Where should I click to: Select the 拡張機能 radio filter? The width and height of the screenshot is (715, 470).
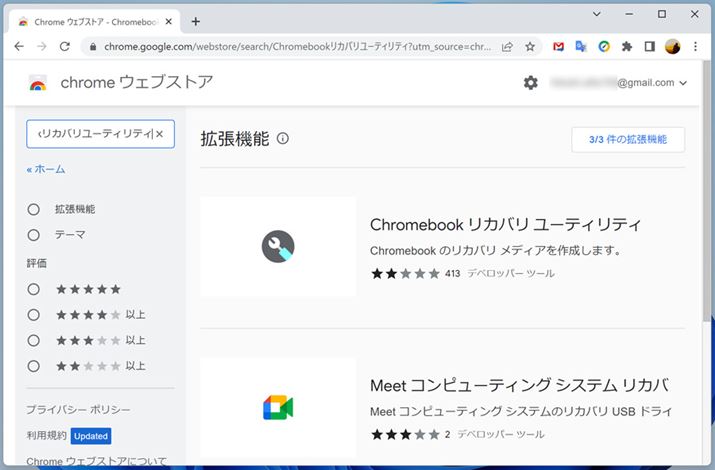pos(34,209)
